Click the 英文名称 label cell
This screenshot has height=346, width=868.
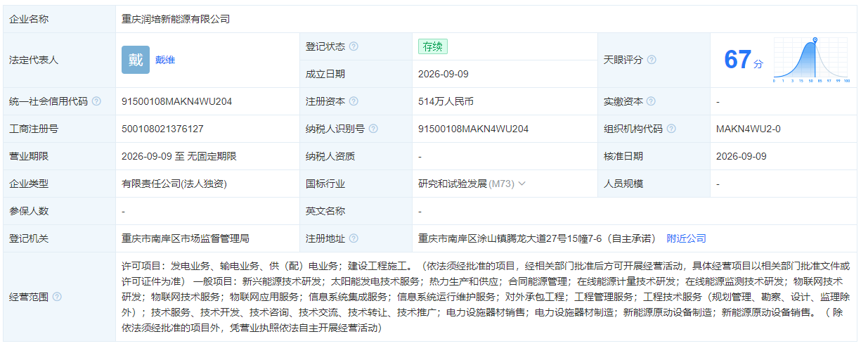[x=356, y=211]
